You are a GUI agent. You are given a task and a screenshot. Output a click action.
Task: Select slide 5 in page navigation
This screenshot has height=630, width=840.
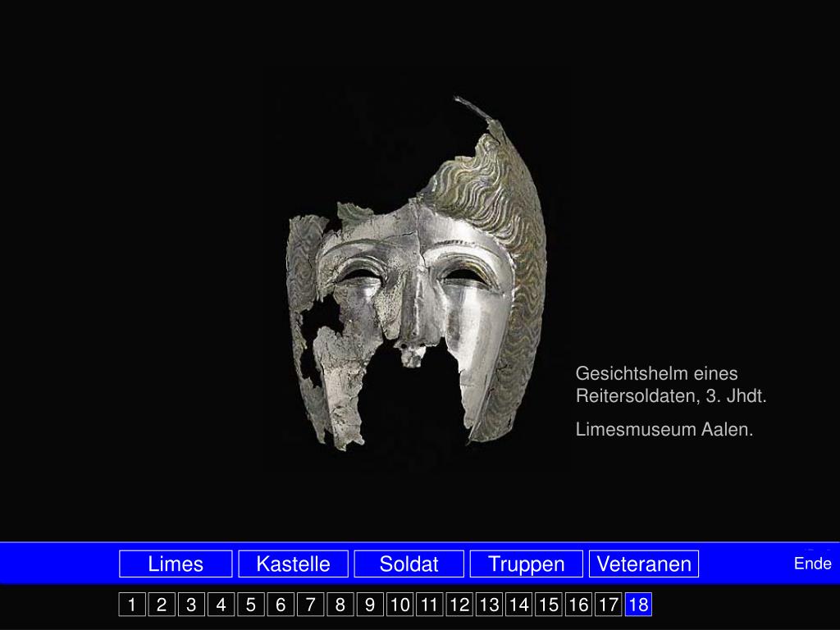(x=251, y=605)
